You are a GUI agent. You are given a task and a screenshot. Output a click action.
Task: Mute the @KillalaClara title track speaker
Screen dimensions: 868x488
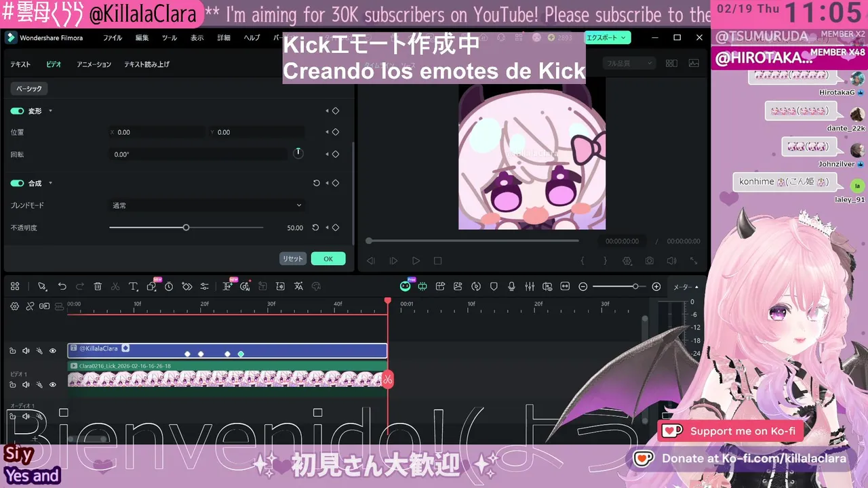point(26,350)
